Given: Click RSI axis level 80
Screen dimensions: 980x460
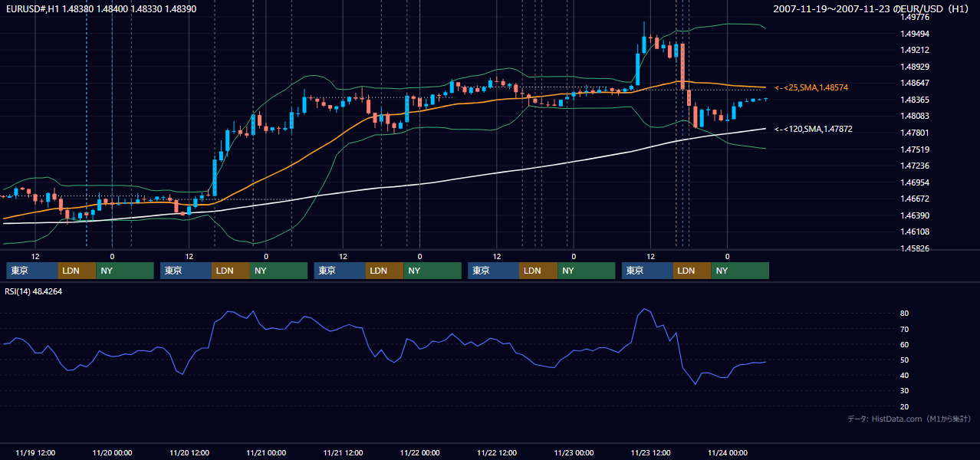Looking at the screenshot, I should (x=905, y=314).
